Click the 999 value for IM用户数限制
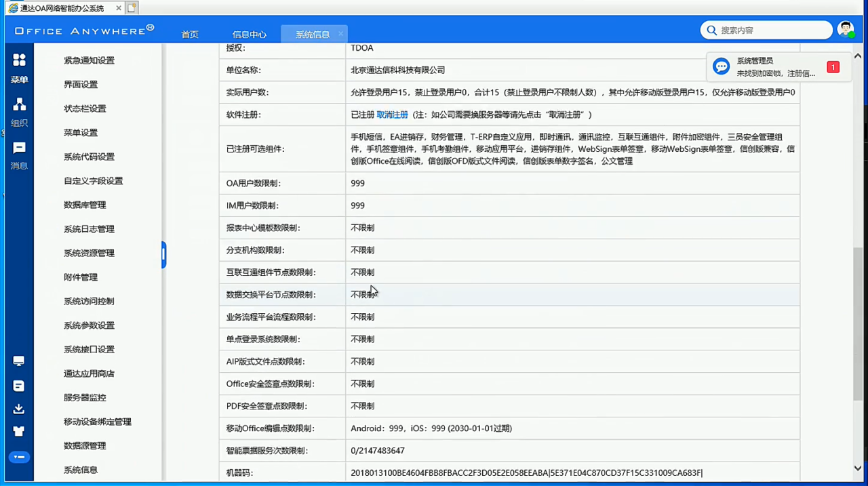The height and width of the screenshot is (486, 868). point(357,205)
